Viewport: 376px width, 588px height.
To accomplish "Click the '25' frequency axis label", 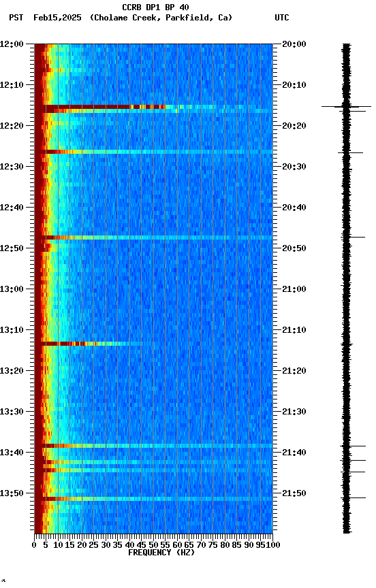I will pyautogui.click(x=94, y=546).
